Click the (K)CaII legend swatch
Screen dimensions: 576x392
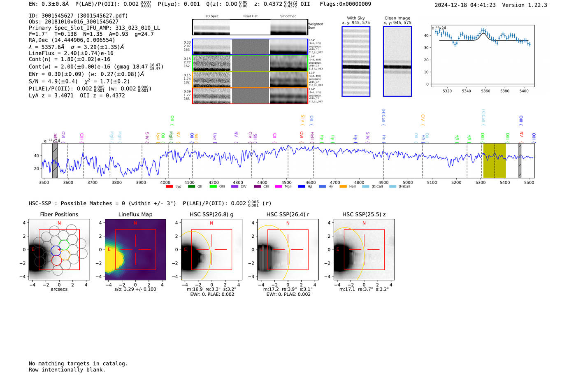pyautogui.click(x=365, y=187)
